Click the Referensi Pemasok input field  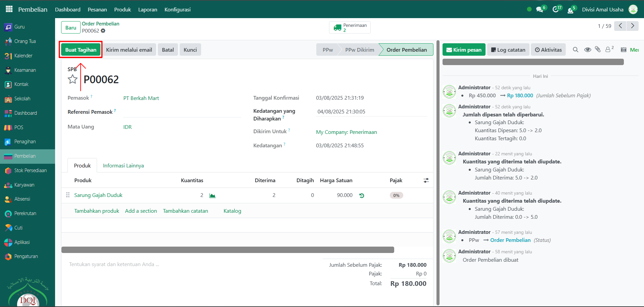tap(182, 112)
